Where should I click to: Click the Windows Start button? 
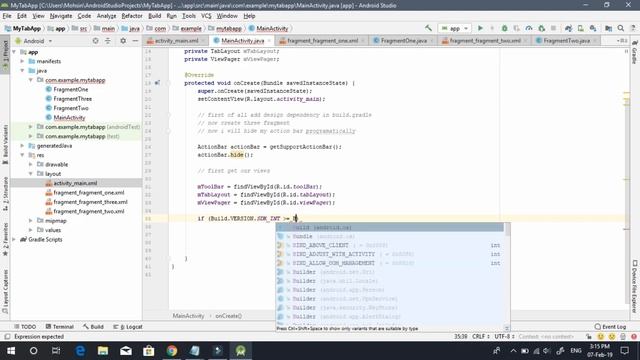11,351
